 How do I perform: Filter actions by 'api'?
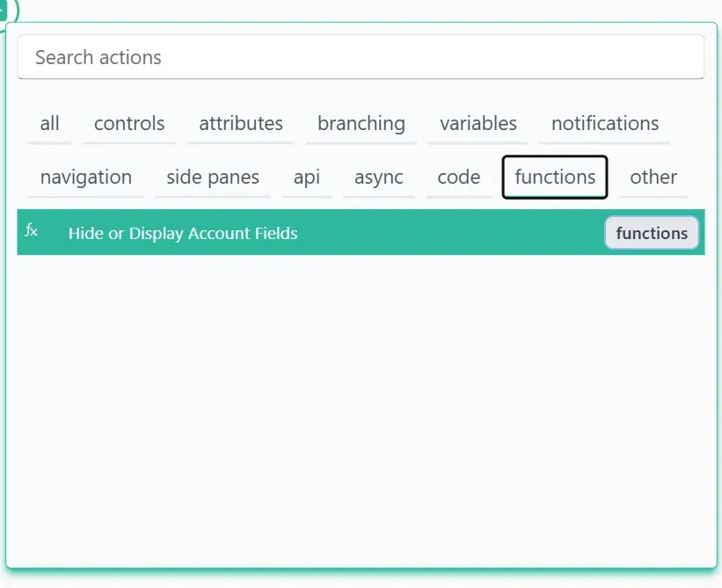click(x=307, y=177)
